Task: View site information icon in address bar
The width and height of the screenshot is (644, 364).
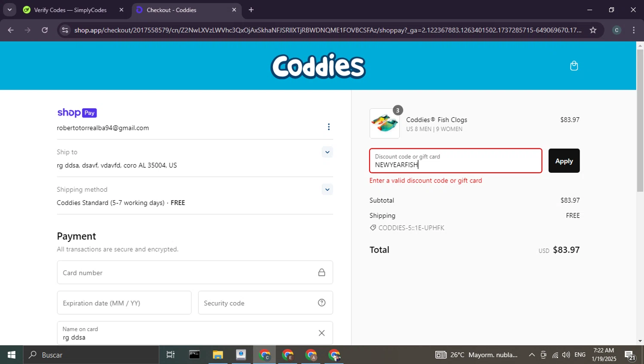Action: 65,30
